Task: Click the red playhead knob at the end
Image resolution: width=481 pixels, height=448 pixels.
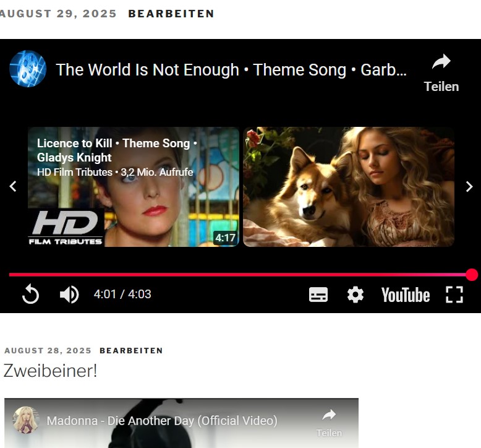Action: pos(472,275)
